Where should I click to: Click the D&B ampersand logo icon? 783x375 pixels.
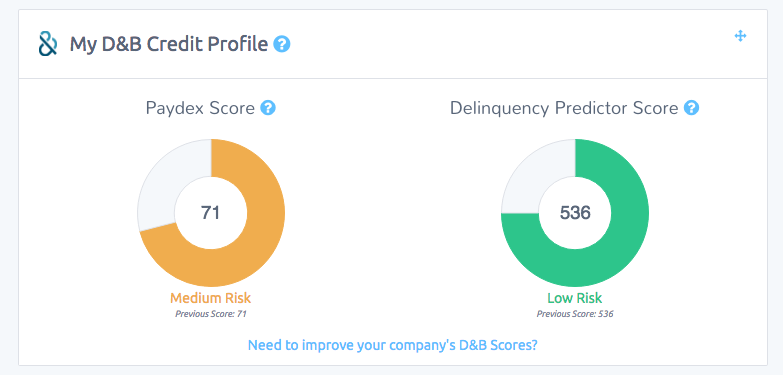click(x=48, y=44)
